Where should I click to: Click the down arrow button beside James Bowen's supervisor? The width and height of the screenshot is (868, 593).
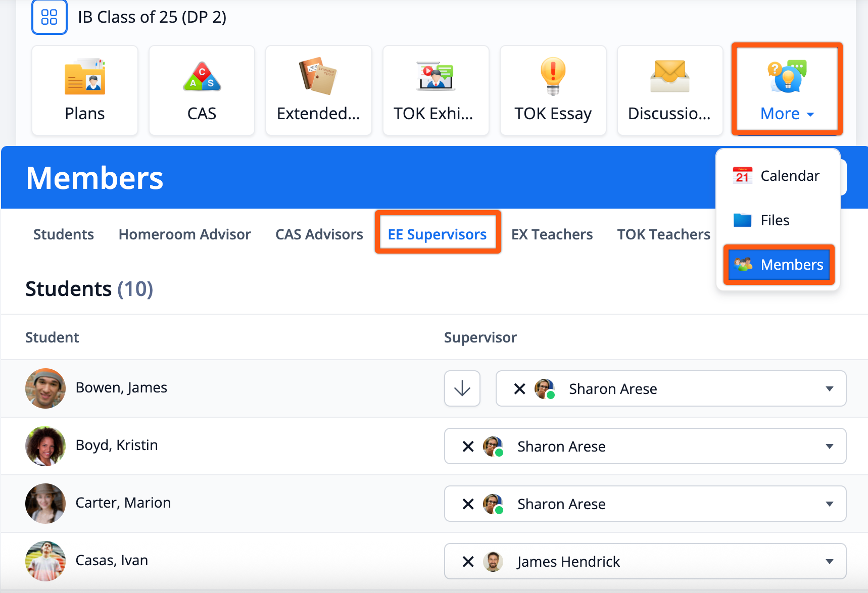pos(462,388)
